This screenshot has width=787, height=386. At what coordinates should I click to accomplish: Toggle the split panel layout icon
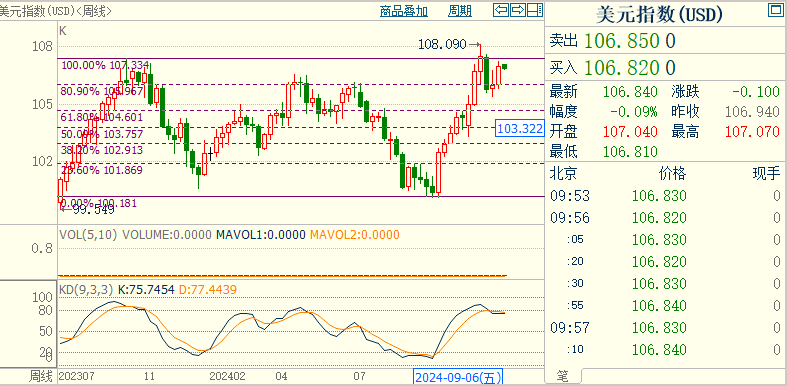(535, 10)
